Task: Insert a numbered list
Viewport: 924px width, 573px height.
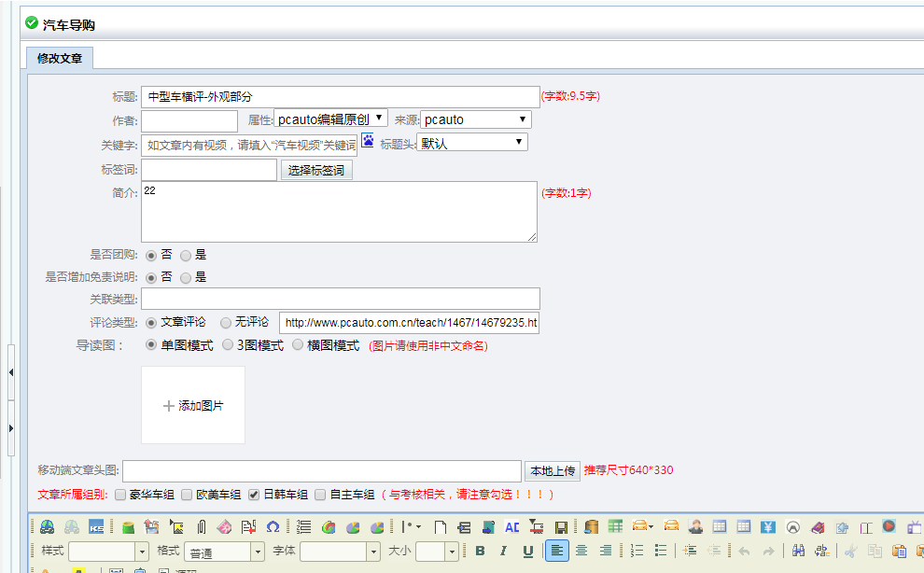Action: point(637,551)
